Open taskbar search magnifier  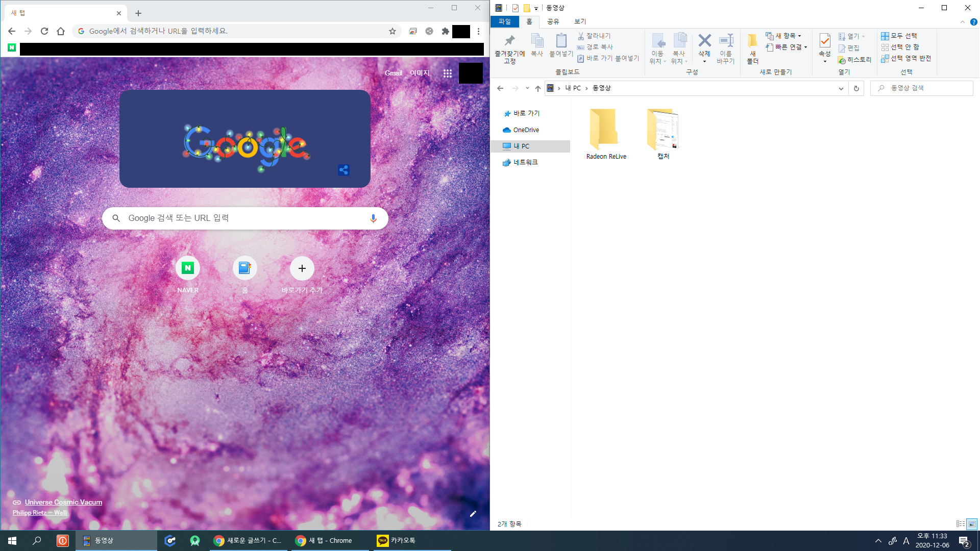click(37, 541)
